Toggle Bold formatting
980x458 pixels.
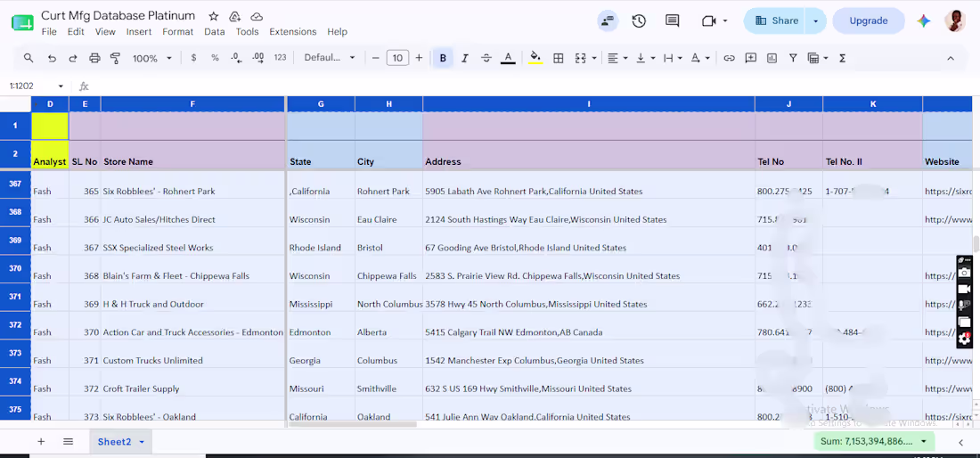443,58
